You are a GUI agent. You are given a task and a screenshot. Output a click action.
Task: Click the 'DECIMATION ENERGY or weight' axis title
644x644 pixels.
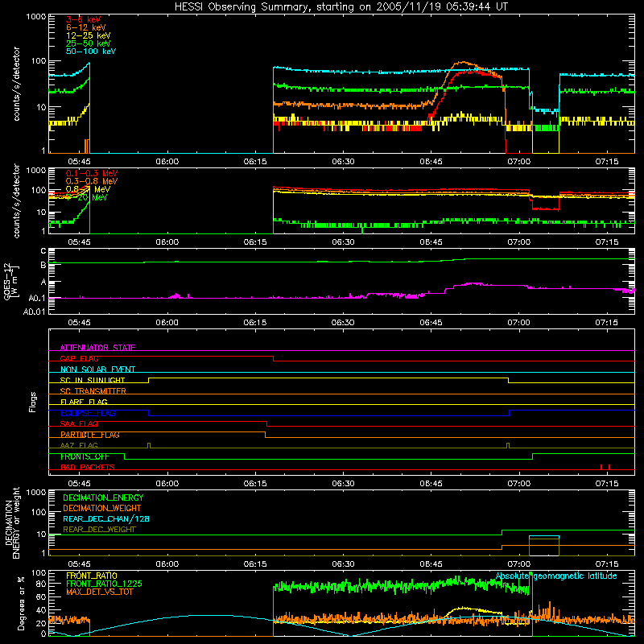pos(13,522)
